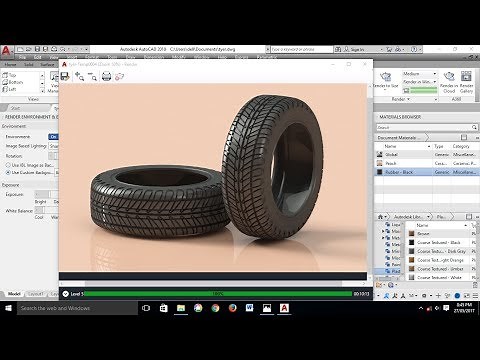Open the Action Center notification icon
Viewport: 480px width, 360px height.
point(446,308)
